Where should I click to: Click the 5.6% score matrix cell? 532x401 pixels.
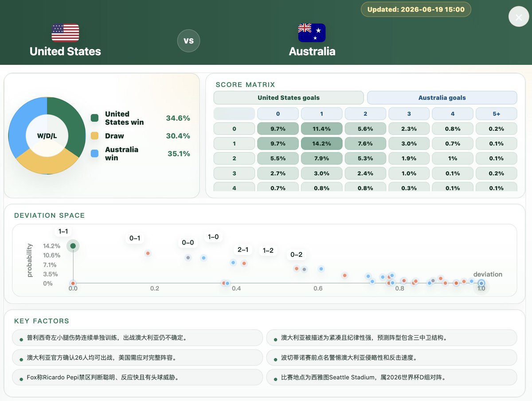(x=365, y=129)
